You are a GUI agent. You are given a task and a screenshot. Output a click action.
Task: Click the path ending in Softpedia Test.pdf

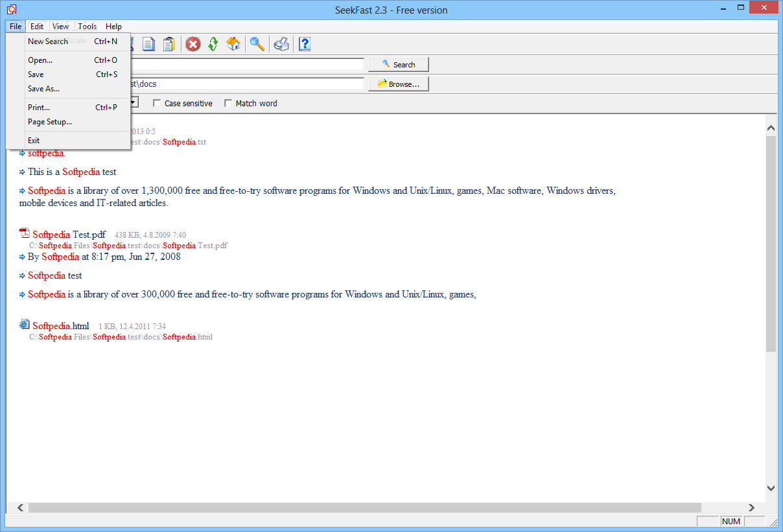[x=128, y=246]
